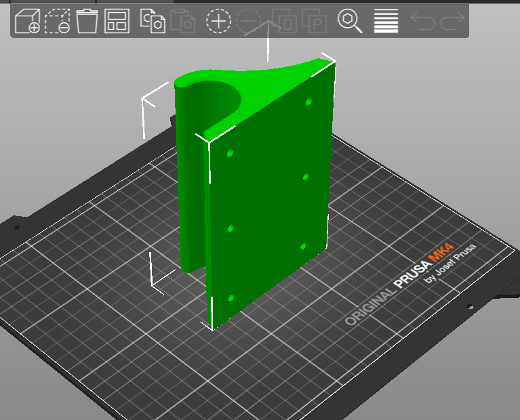
Task: Click the Delete selected object icon
Action: pos(87,22)
